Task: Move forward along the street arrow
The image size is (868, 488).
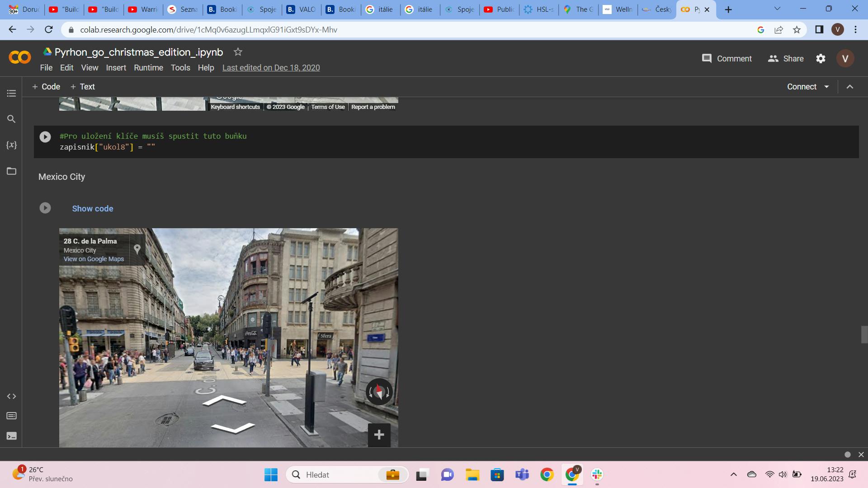Action: click(x=224, y=400)
